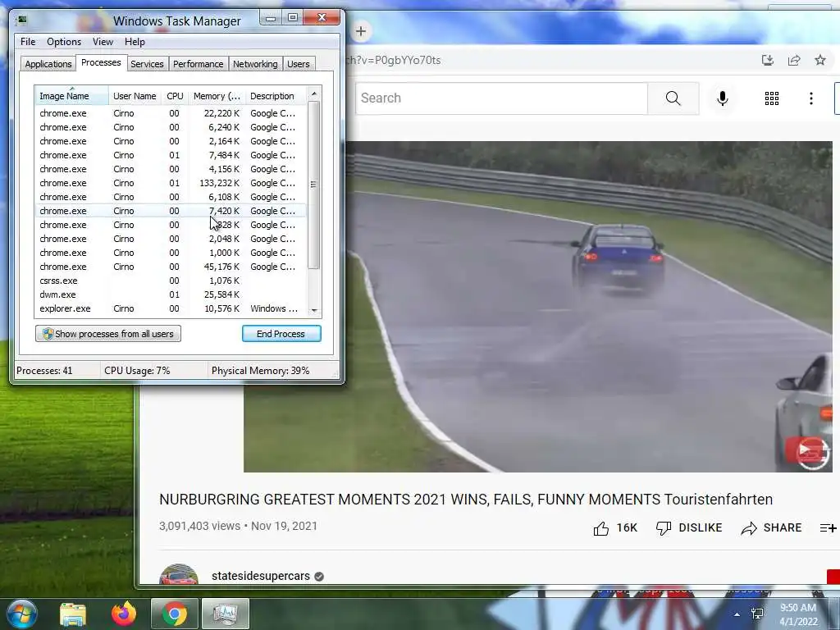Open the statesidesupercars channel avatar
Screen dimensions: 840x630
(179, 574)
